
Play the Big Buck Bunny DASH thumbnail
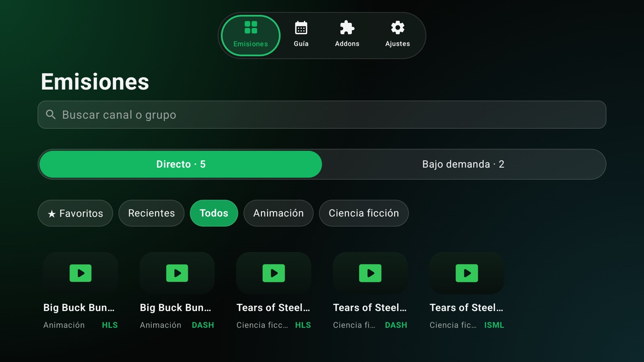(x=177, y=273)
